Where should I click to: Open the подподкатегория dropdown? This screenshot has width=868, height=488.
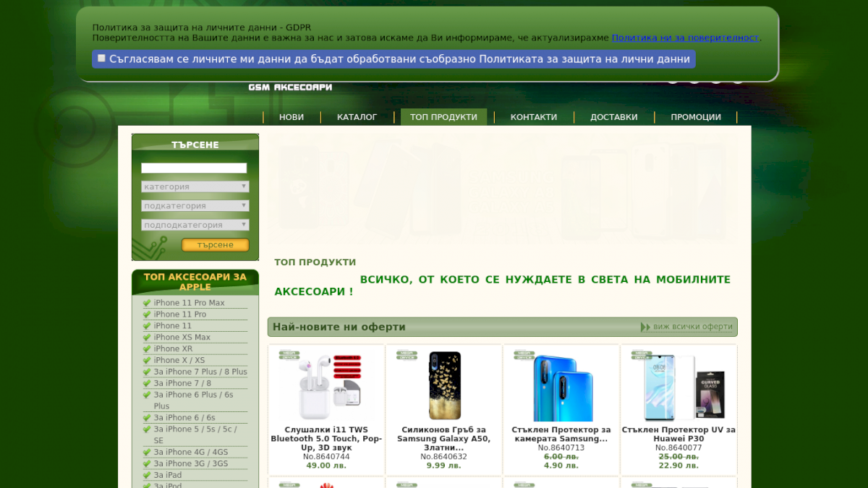(195, 225)
